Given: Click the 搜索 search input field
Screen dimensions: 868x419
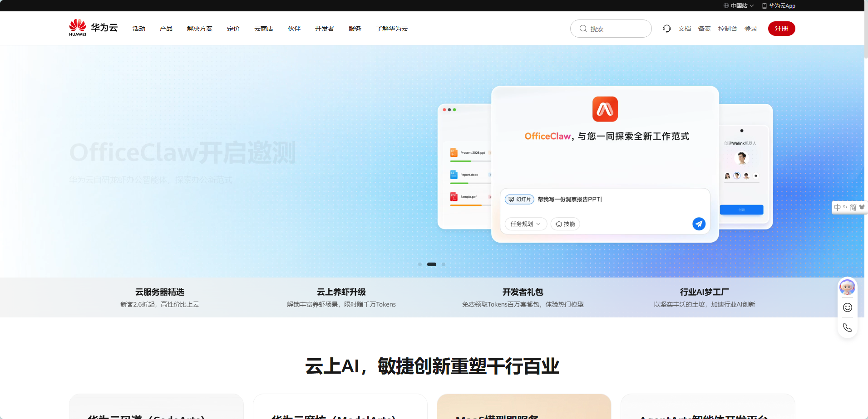Looking at the screenshot, I should tap(611, 29).
